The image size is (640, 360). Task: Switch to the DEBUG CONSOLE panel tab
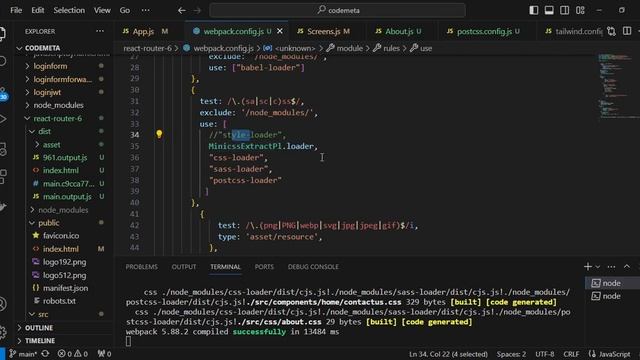click(x=313, y=267)
